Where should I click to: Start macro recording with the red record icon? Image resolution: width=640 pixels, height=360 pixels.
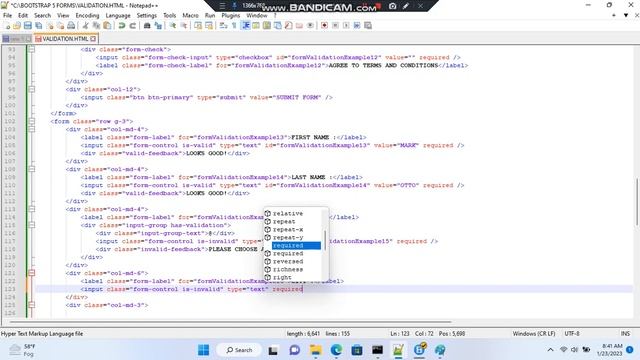(x=324, y=26)
